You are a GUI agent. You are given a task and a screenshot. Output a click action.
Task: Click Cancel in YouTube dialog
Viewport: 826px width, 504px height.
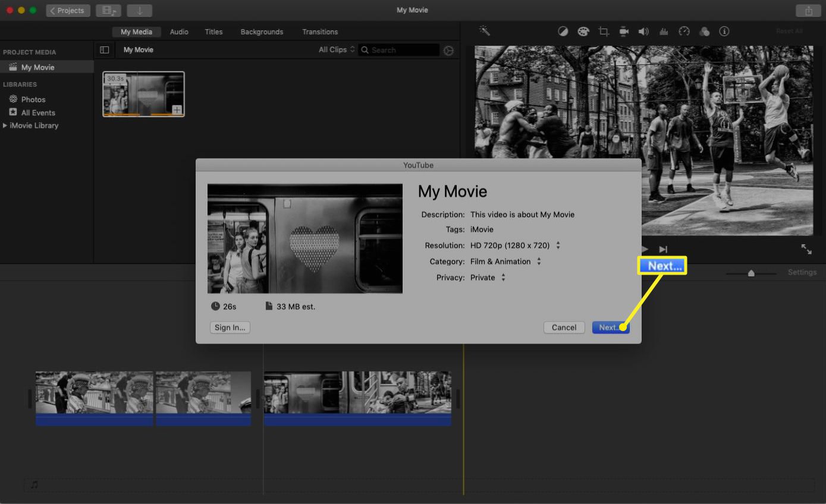[x=564, y=327]
